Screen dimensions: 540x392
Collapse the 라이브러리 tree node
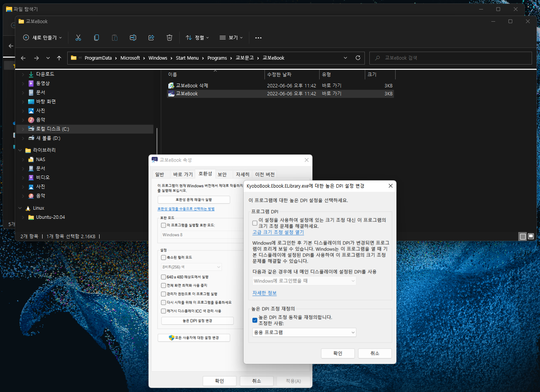(20, 150)
